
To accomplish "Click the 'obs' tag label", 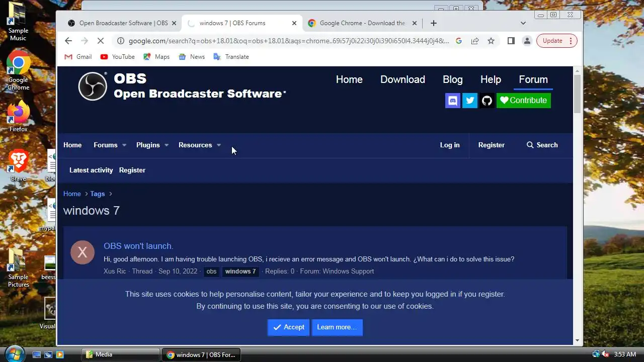I will (x=211, y=271).
